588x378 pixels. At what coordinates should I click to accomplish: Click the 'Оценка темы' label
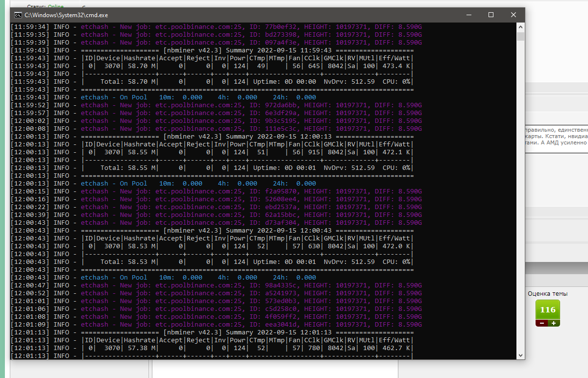[548, 294]
